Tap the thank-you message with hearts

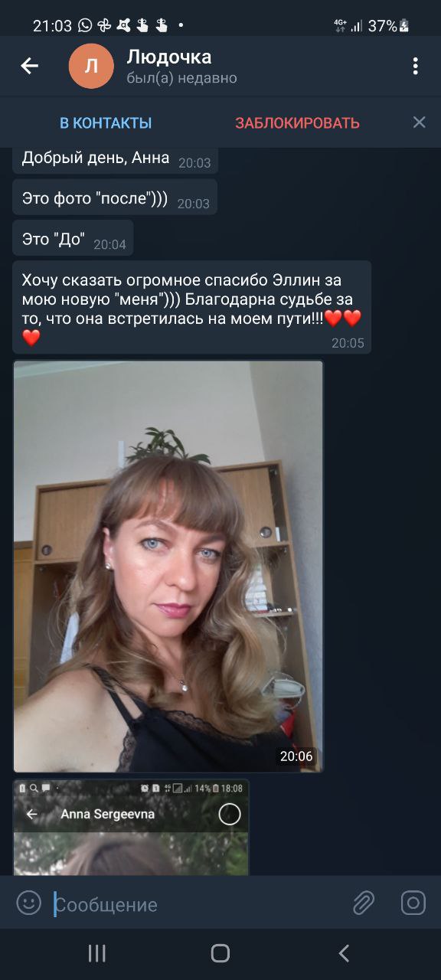[192, 307]
